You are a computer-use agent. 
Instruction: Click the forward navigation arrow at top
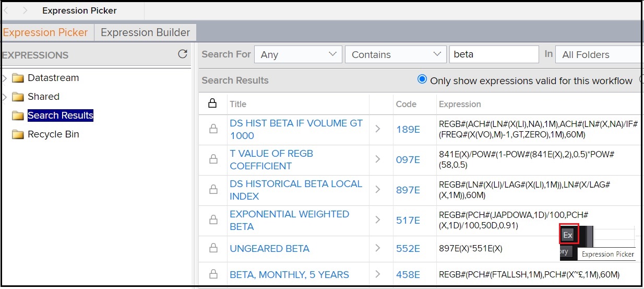pyautogui.click(x=25, y=10)
